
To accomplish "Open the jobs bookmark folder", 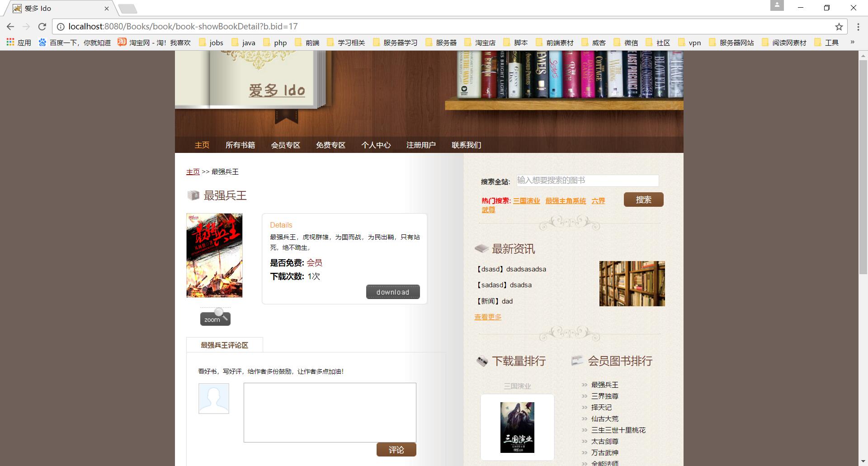I will tap(211, 43).
